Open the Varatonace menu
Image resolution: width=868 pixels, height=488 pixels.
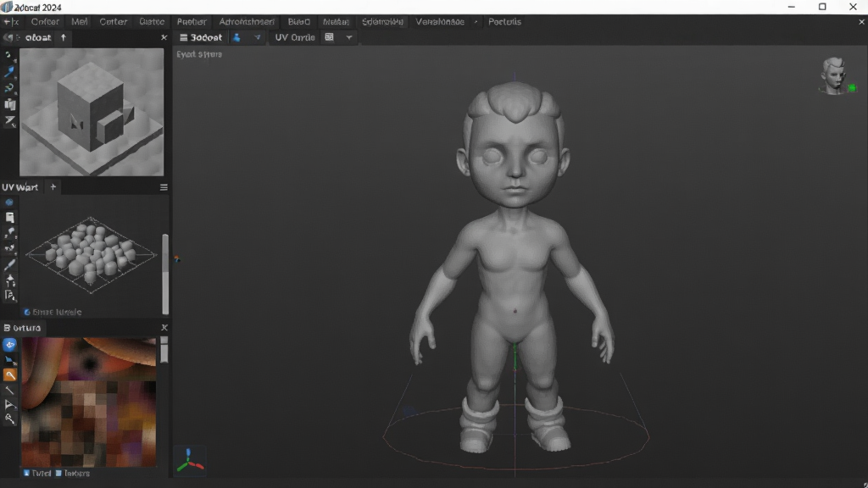tap(440, 21)
